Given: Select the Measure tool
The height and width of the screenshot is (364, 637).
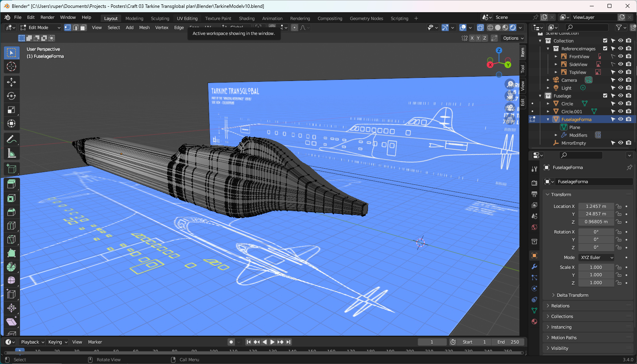Looking at the screenshot, I should tap(11, 153).
